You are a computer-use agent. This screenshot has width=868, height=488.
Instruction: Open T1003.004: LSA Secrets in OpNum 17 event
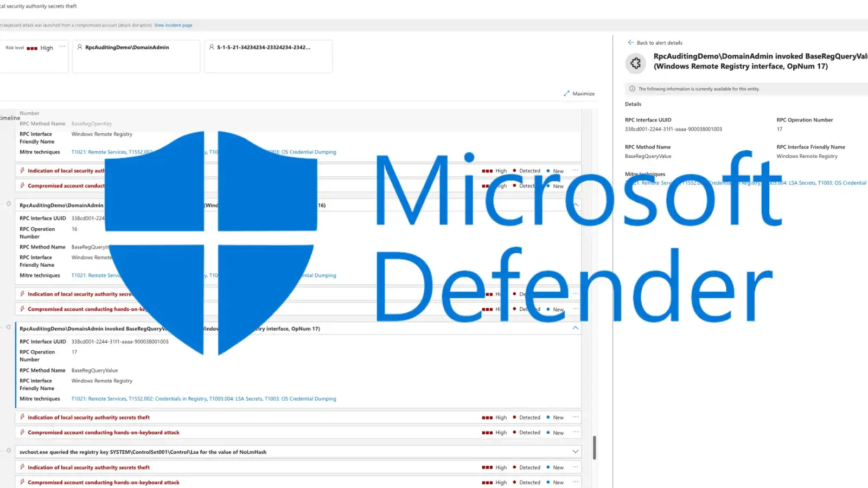[236, 399]
